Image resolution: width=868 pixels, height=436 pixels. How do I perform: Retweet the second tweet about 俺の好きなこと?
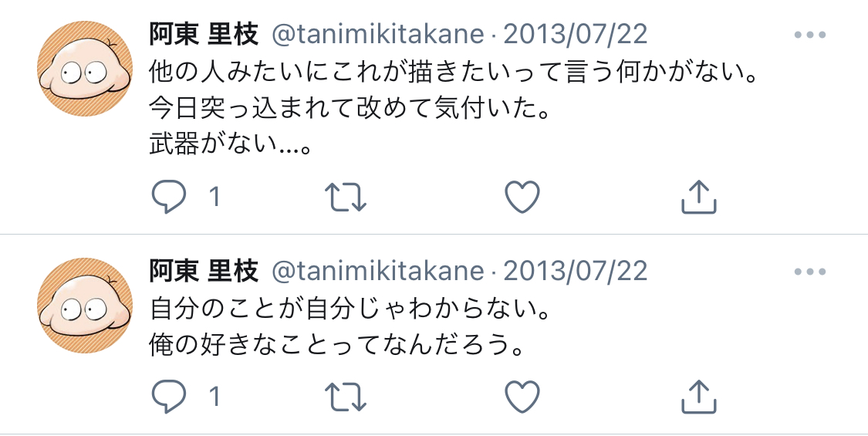(x=346, y=397)
